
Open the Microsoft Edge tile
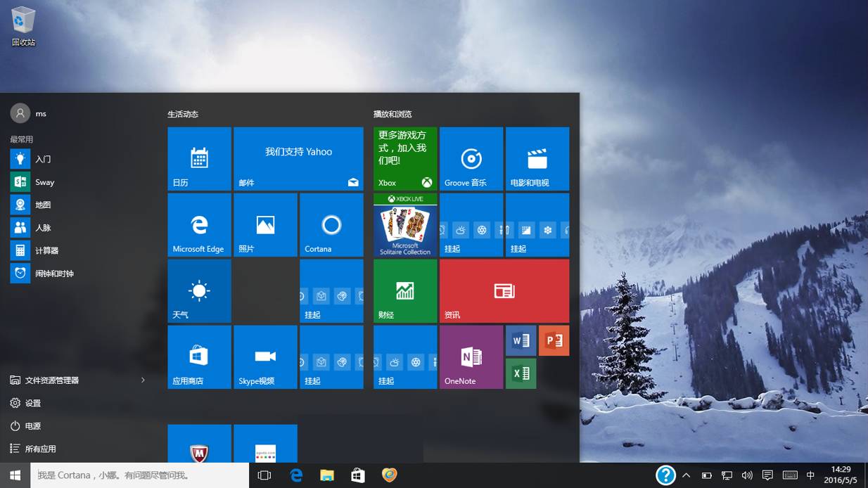click(x=199, y=225)
